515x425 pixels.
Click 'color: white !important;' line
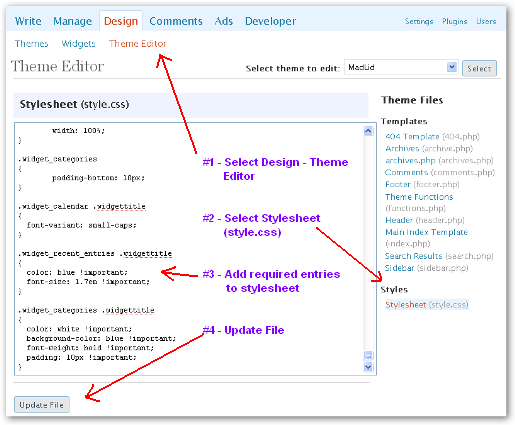(x=79, y=329)
